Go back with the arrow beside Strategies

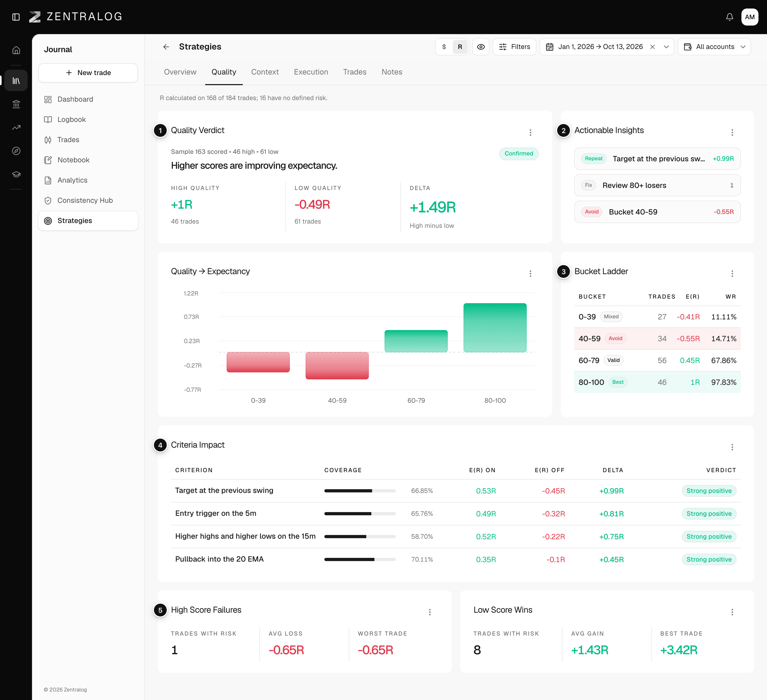tap(166, 47)
